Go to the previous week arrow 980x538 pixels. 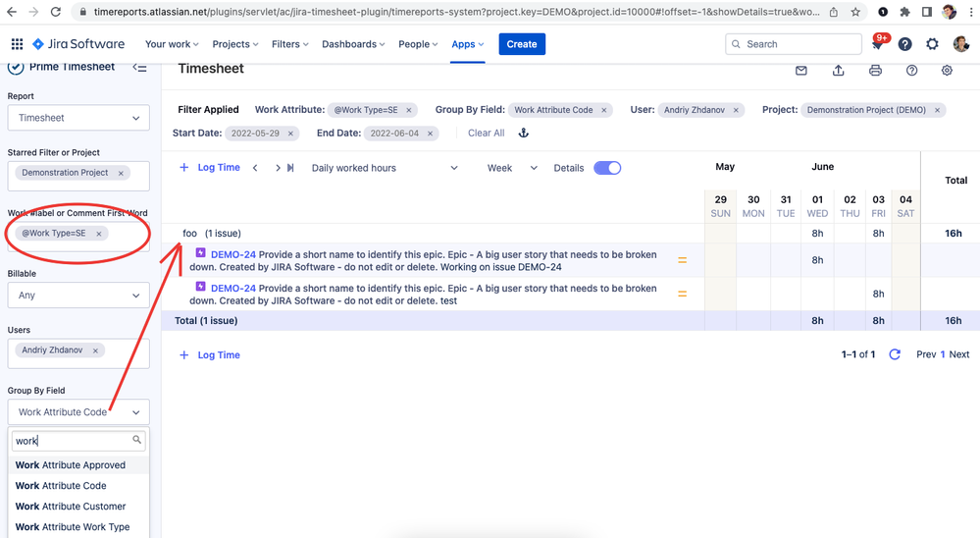(x=255, y=168)
